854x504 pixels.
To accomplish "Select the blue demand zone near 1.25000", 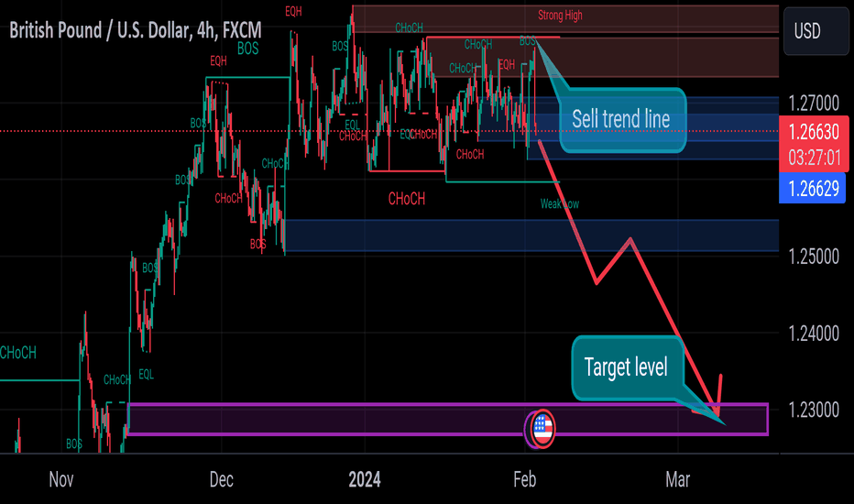I will (531, 236).
